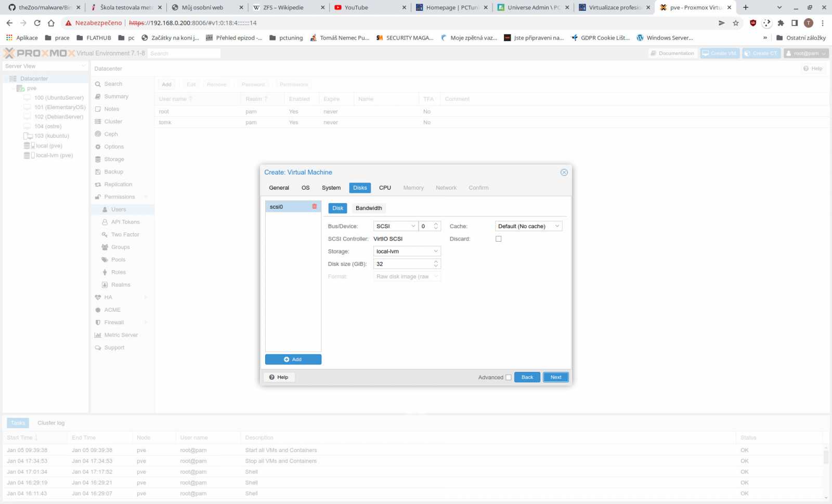
Task: Expand the HA menu section
Action: click(x=146, y=297)
